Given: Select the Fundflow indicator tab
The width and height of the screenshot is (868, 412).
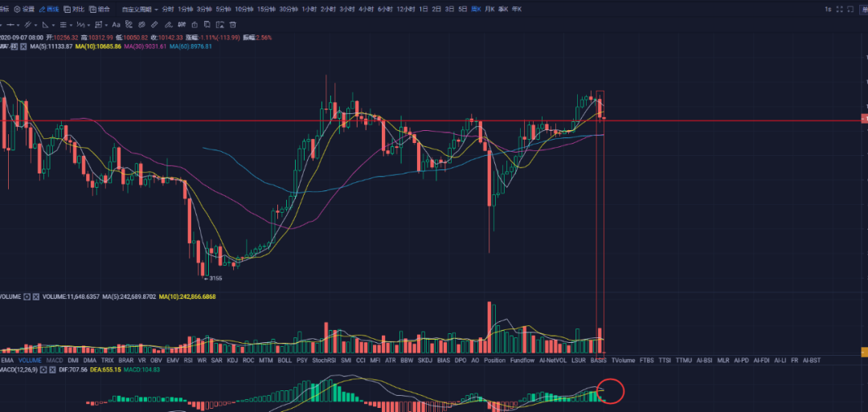Looking at the screenshot, I should [x=522, y=360].
